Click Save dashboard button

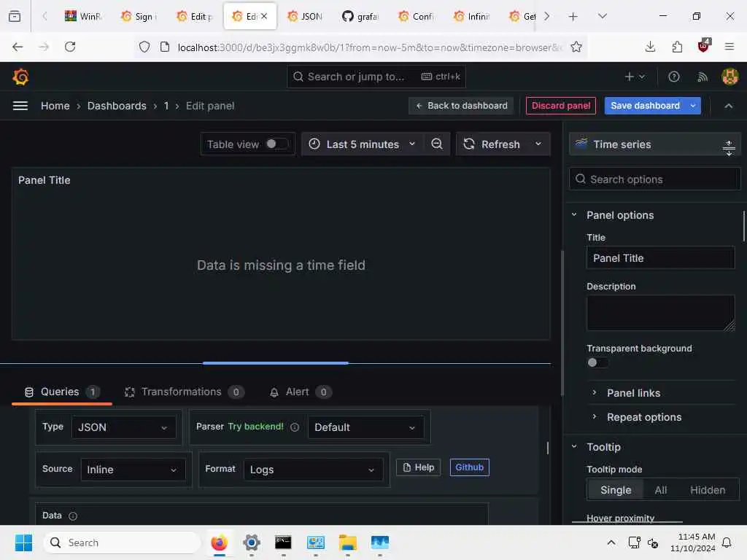tap(645, 106)
